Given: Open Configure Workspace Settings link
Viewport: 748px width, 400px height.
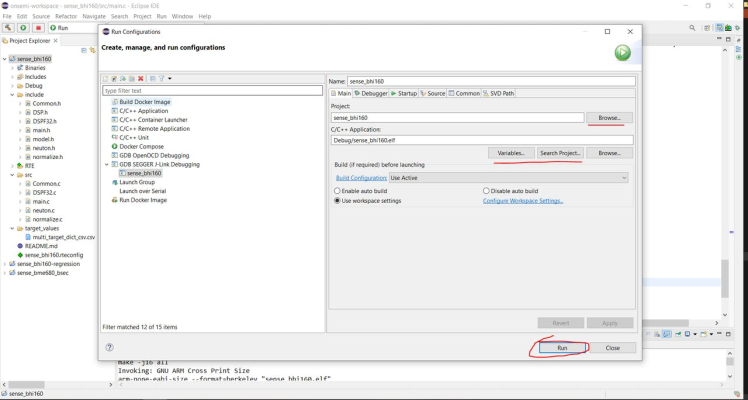Looking at the screenshot, I should (522, 201).
